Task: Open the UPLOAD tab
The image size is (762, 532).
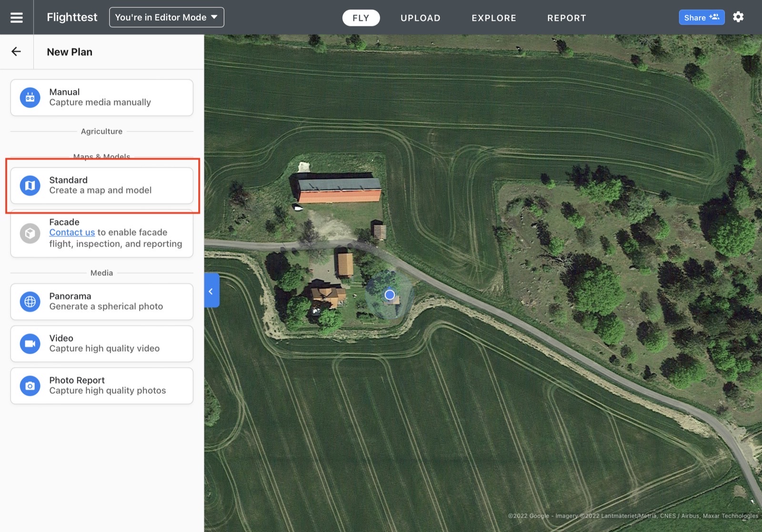Action: coord(421,18)
